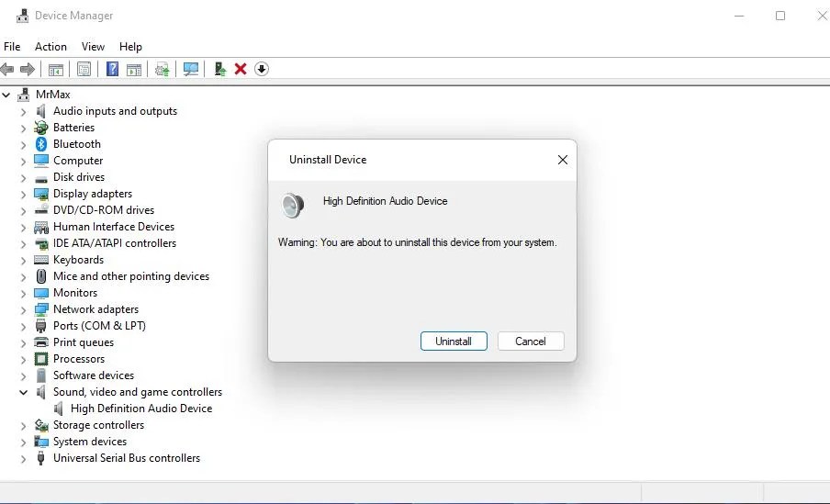
Task: Click the Print queues printer icon
Action: click(40, 342)
